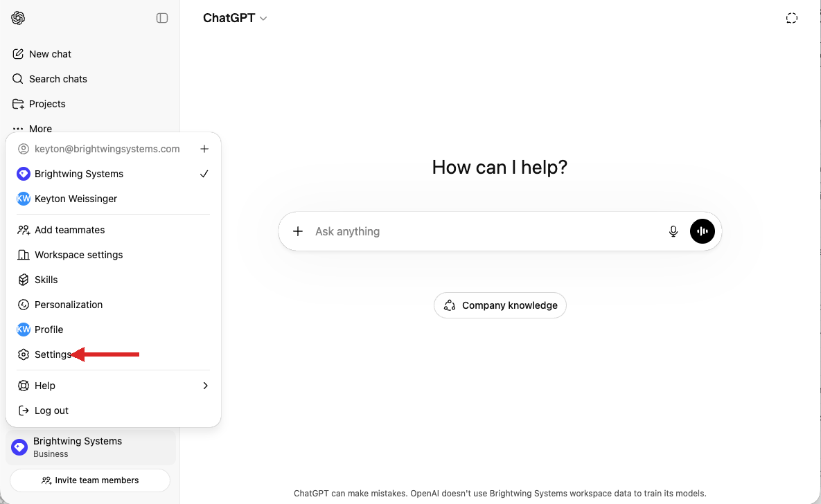
Task: Click the New chat pencil icon
Action: click(18, 54)
